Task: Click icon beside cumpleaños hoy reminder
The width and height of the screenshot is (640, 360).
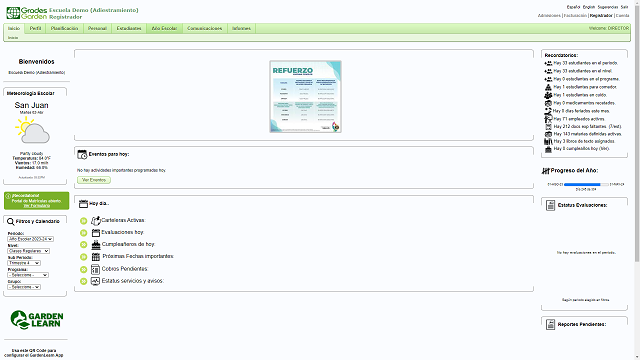Action: tap(548, 149)
